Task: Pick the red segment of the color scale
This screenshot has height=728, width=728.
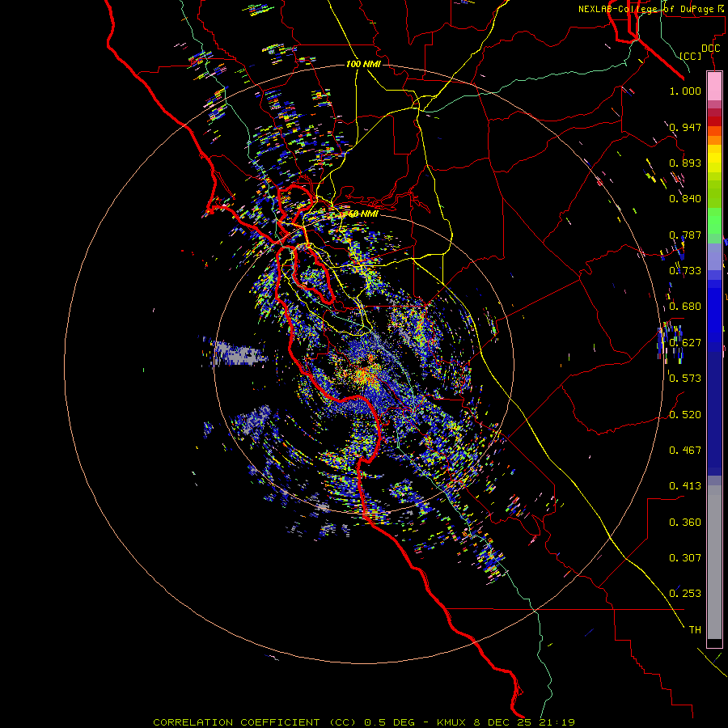Action: point(714,121)
